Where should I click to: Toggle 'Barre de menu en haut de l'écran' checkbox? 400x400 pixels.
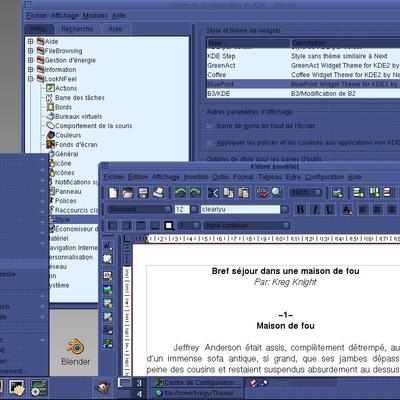tap(209, 126)
